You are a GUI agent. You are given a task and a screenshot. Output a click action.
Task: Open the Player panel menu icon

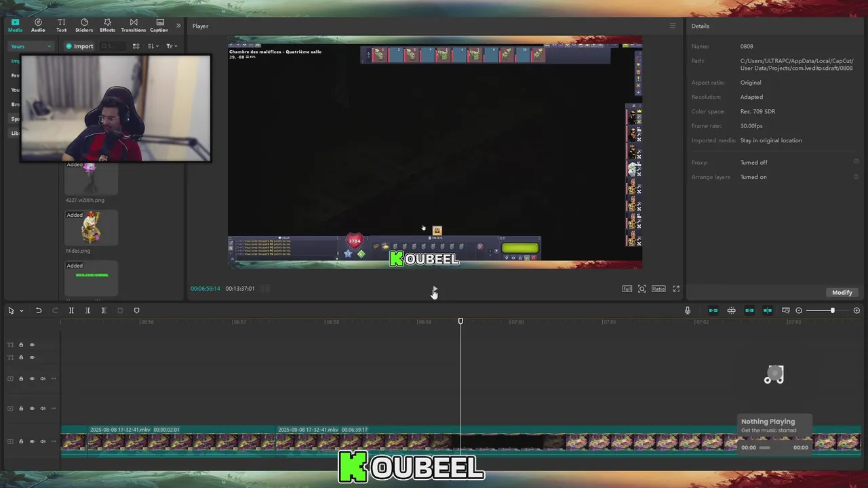[672, 26]
